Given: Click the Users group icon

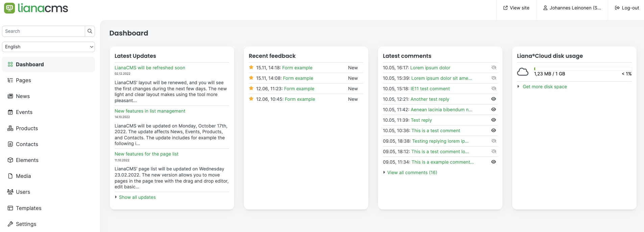Looking at the screenshot, I should point(10,192).
